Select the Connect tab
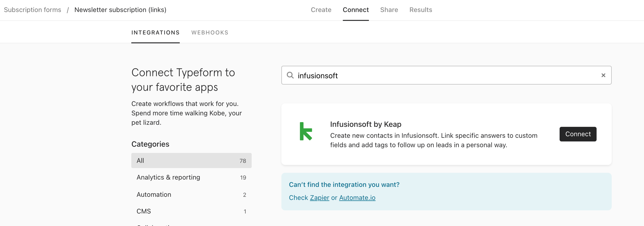This screenshot has height=226, width=644. click(x=355, y=10)
